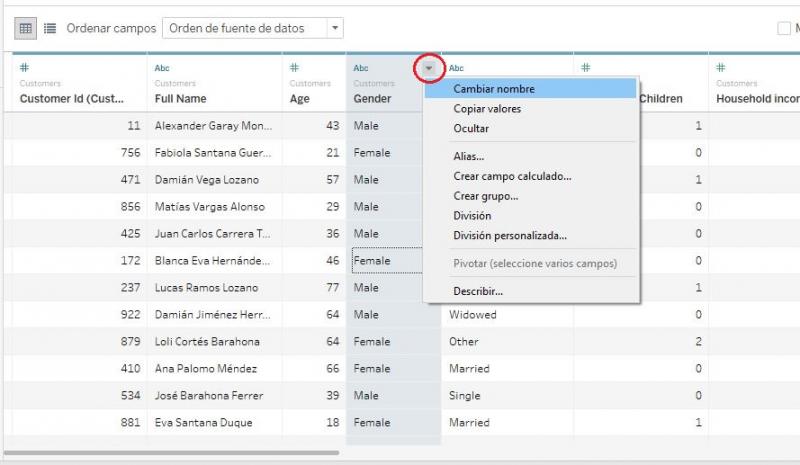Click Ocultar to hide the column

(471, 129)
